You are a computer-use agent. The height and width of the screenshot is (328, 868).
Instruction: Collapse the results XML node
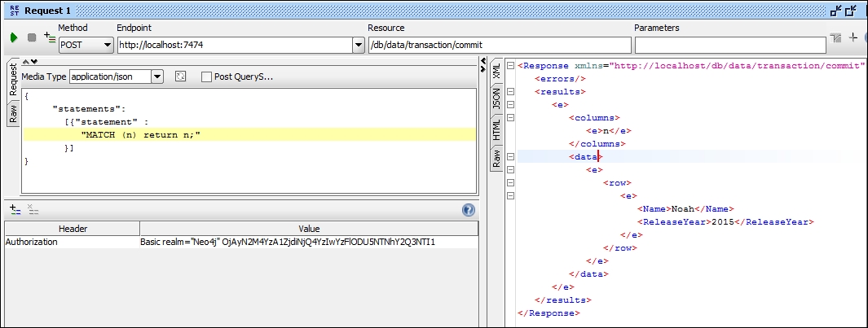click(510, 91)
